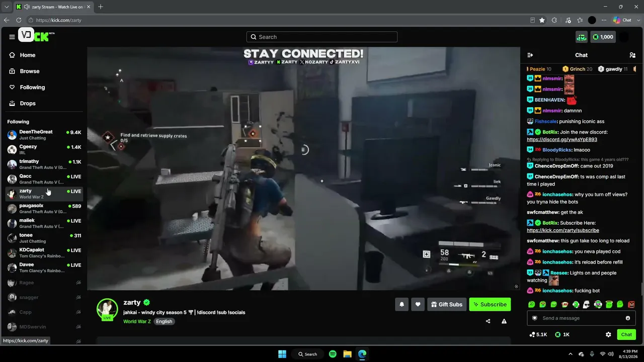This screenshot has width=644, height=362.
Task: Send message with Chat button
Action: [626, 334]
